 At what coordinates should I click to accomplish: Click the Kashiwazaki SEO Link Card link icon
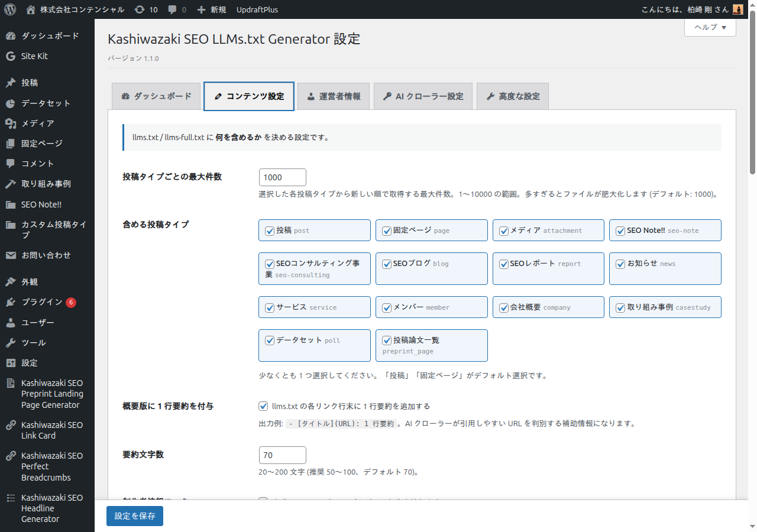click(x=11, y=425)
